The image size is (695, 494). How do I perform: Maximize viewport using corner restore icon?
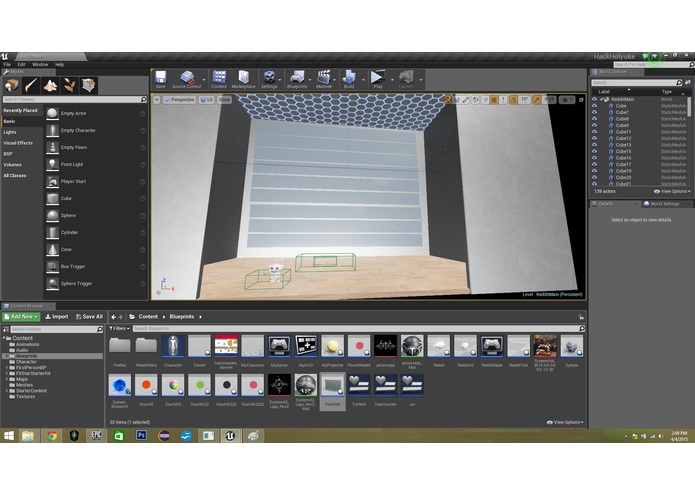tap(581, 100)
